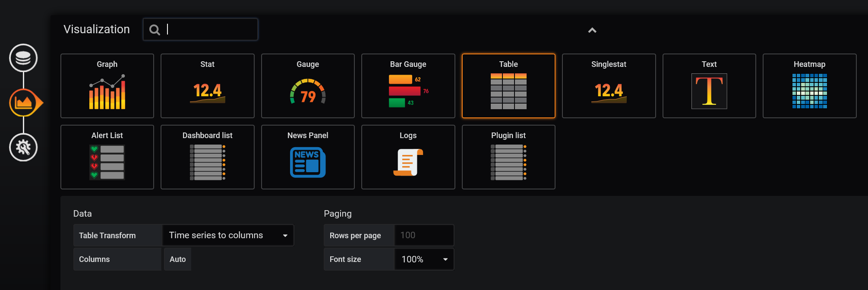
Task: Open the Font size dropdown
Action: click(424, 259)
